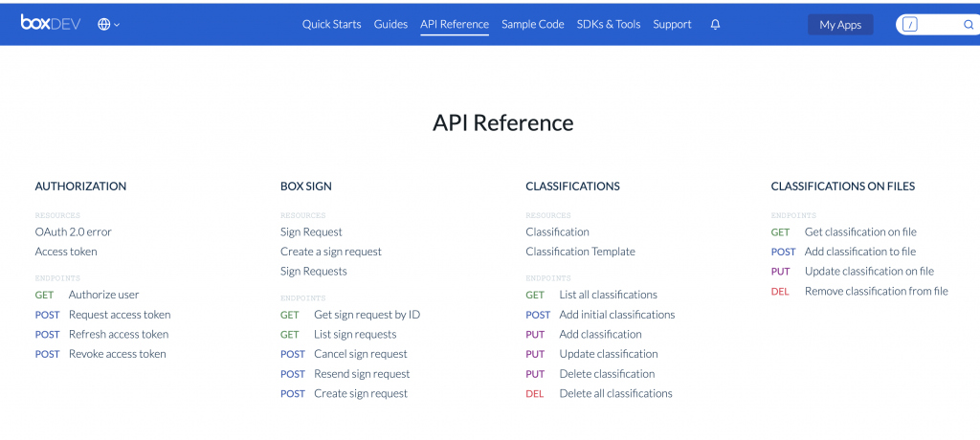
Task: Open the Support nav item
Action: 673,24
